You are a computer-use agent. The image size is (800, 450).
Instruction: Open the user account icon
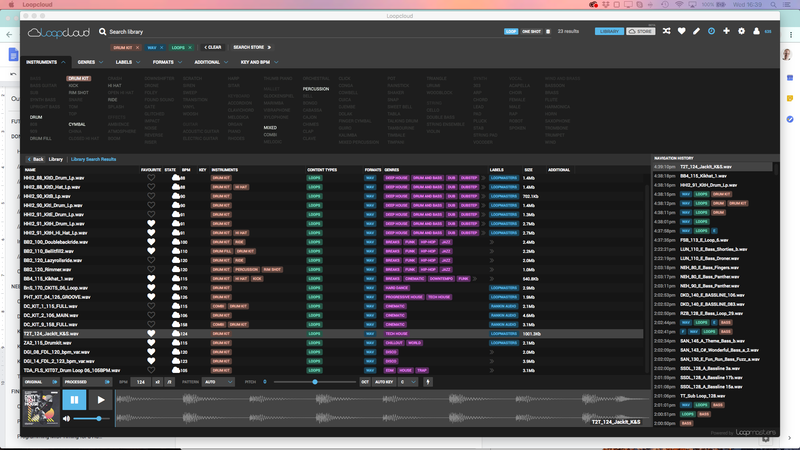pos(756,31)
